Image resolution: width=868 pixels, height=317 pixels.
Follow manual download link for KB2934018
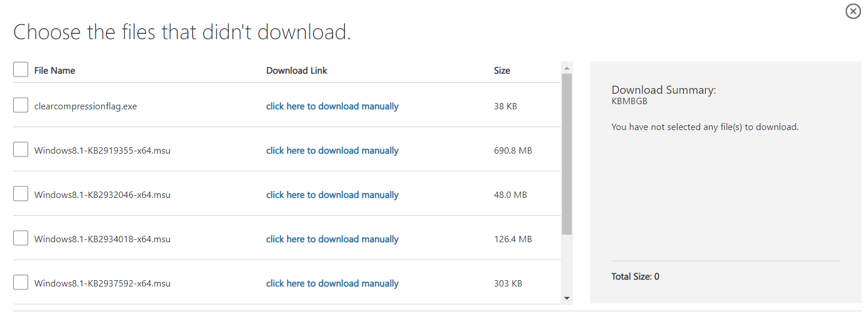click(x=332, y=239)
